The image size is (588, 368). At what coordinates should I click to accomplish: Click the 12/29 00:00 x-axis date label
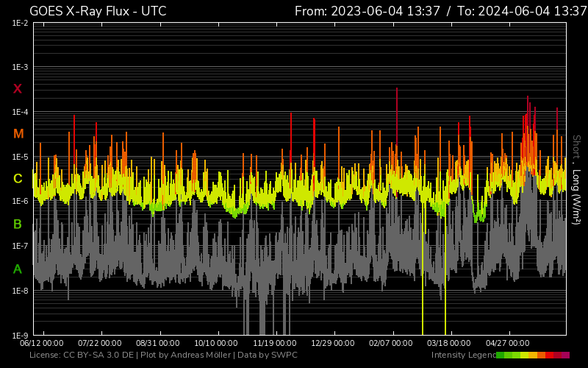pos(334,343)
